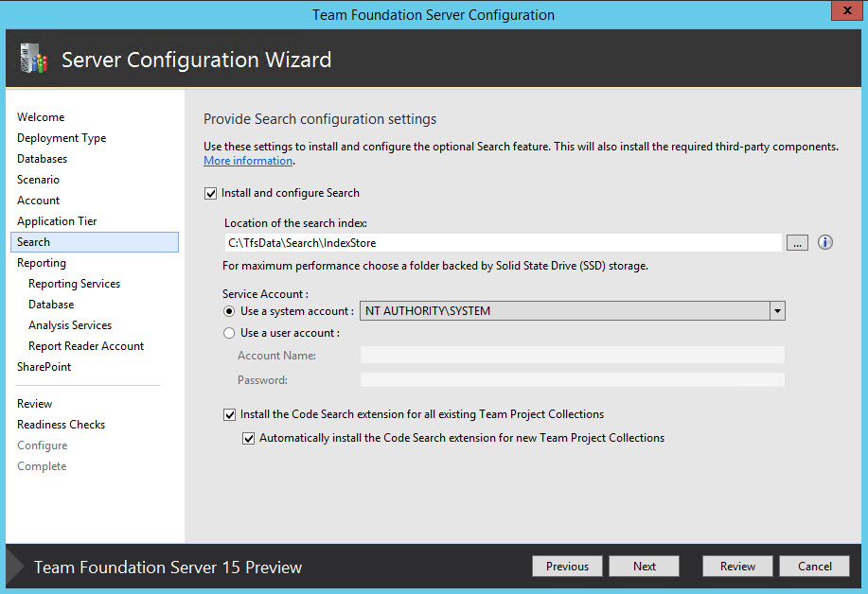Open the Analysis Services sub-step
This screenshot has width=868, height=594.
coord(70,325)
